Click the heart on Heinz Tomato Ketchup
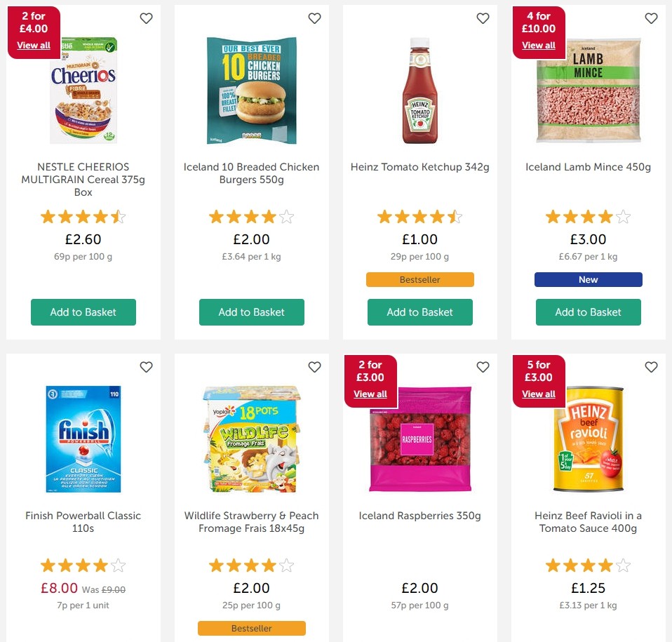This screenshot has width=672, height=642. (483, 18)
